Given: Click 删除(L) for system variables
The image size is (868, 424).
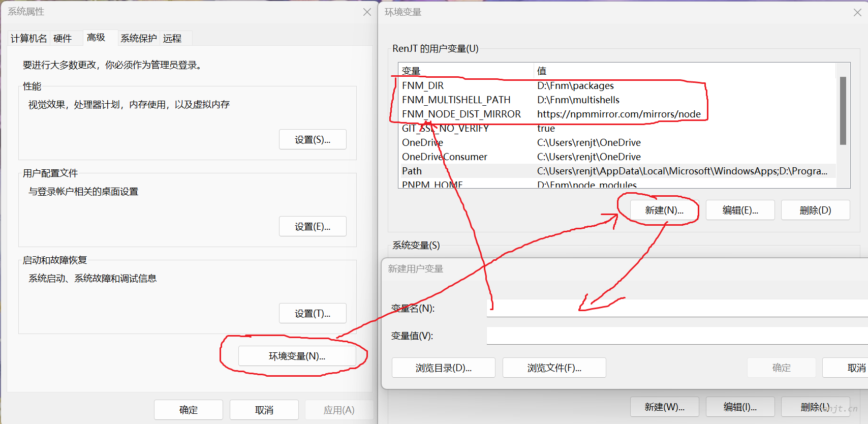Looking at the screenshot, I should coord(816,407).
